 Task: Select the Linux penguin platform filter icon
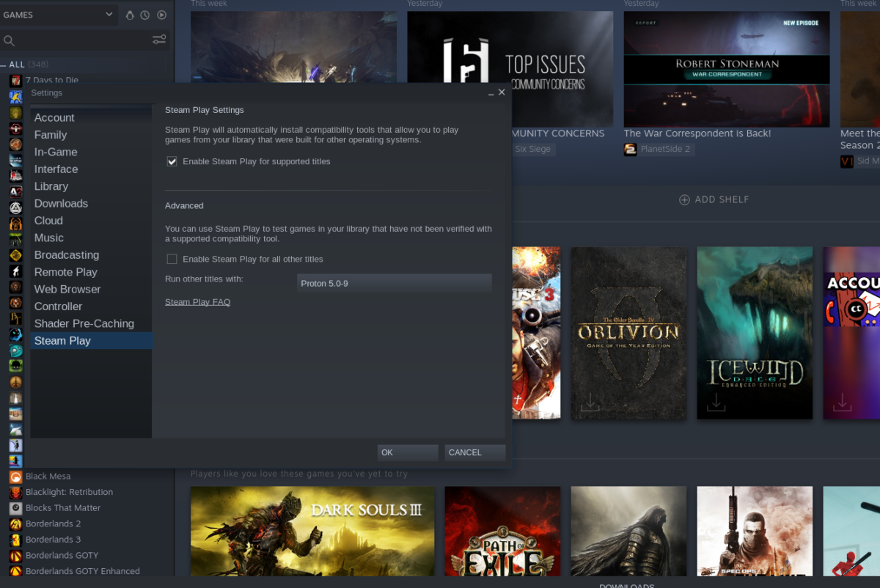(x=130, y=15)
